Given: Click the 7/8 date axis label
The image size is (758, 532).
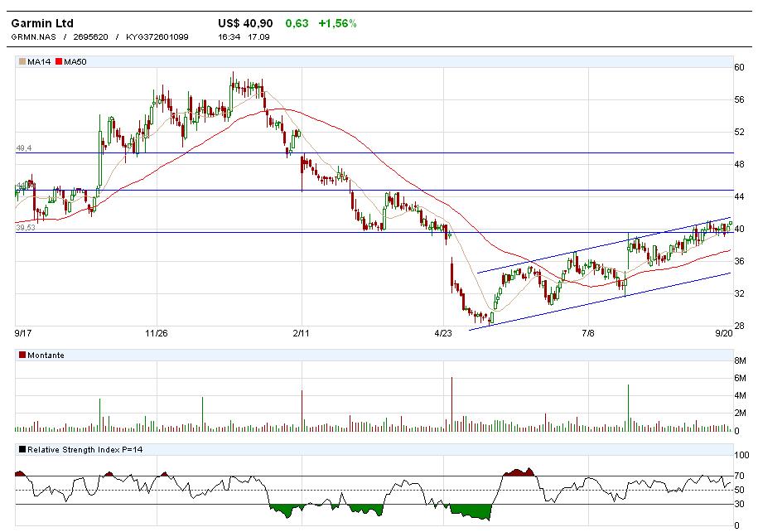Looking at the screenshot, I should tap(588, 333).
